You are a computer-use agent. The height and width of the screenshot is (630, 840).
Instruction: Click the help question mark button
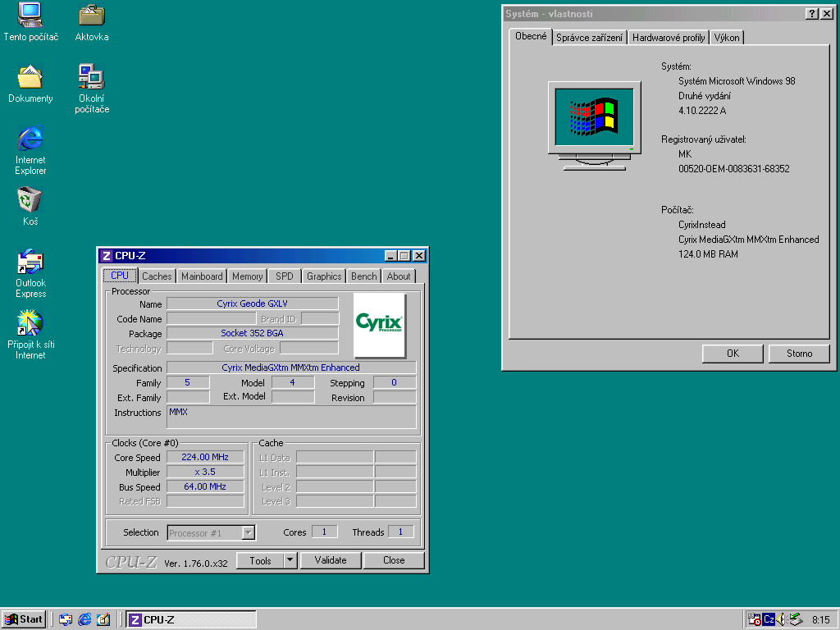(x=811, y=14)
